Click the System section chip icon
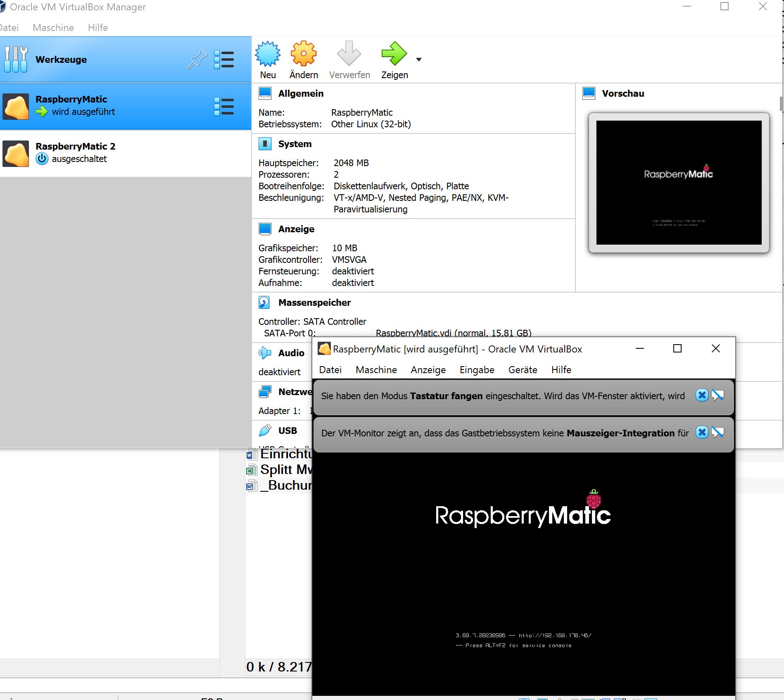This screenshot has height=700, width=784. click(265, 144)
